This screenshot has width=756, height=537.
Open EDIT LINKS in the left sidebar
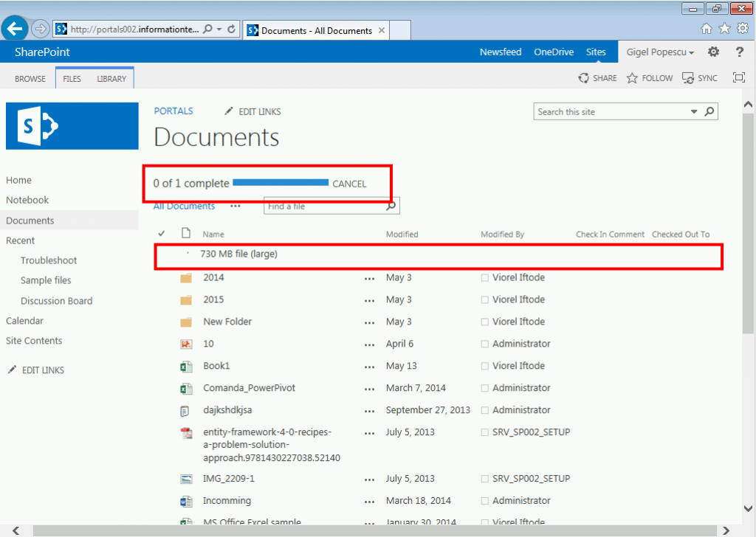point(43,370)
